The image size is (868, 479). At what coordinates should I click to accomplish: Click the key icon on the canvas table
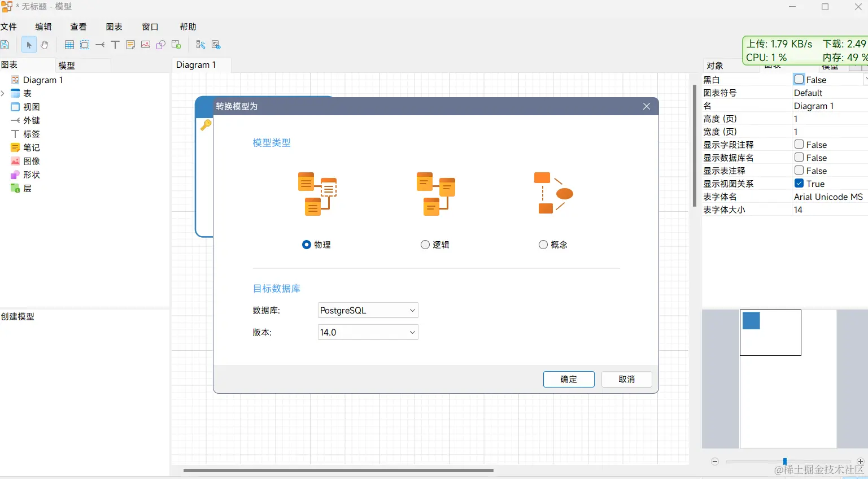click(206, 125)
